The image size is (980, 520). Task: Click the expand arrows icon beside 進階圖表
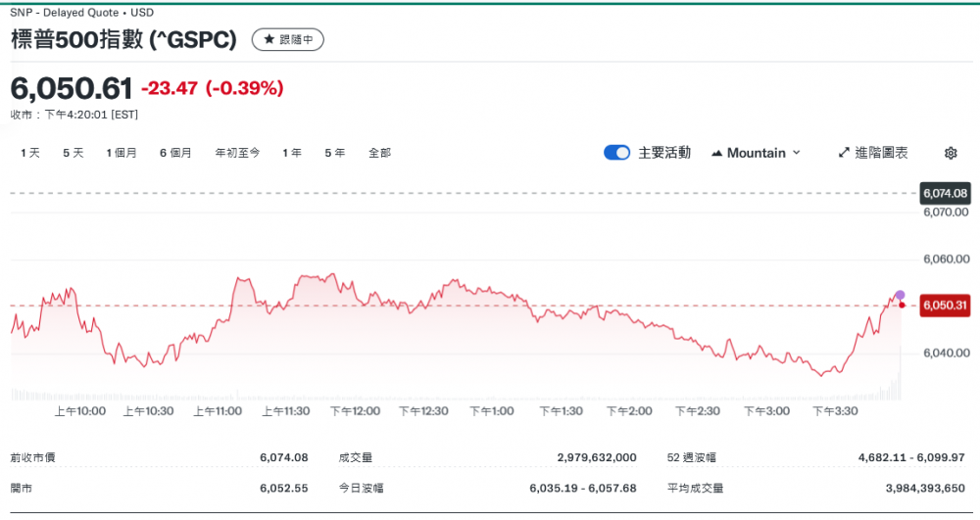pos(844,153)
